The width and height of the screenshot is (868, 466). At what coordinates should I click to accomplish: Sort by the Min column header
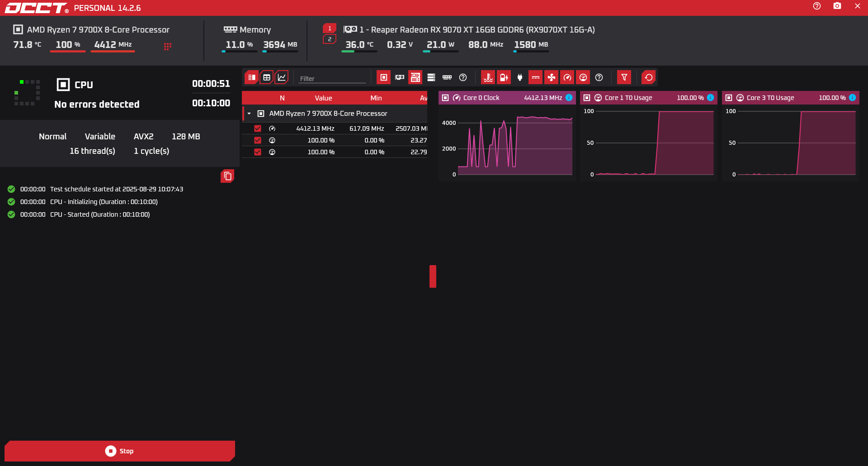point(376,98)
